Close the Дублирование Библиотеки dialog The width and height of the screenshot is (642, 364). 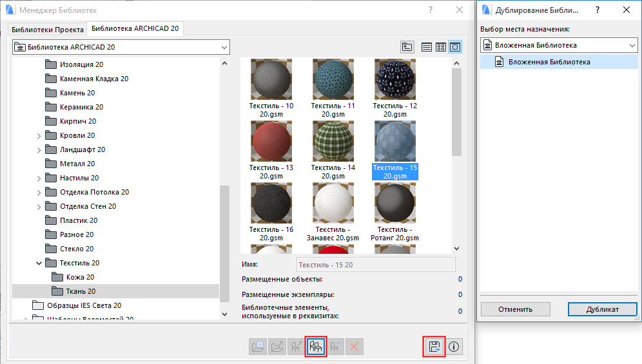[627, 10]
